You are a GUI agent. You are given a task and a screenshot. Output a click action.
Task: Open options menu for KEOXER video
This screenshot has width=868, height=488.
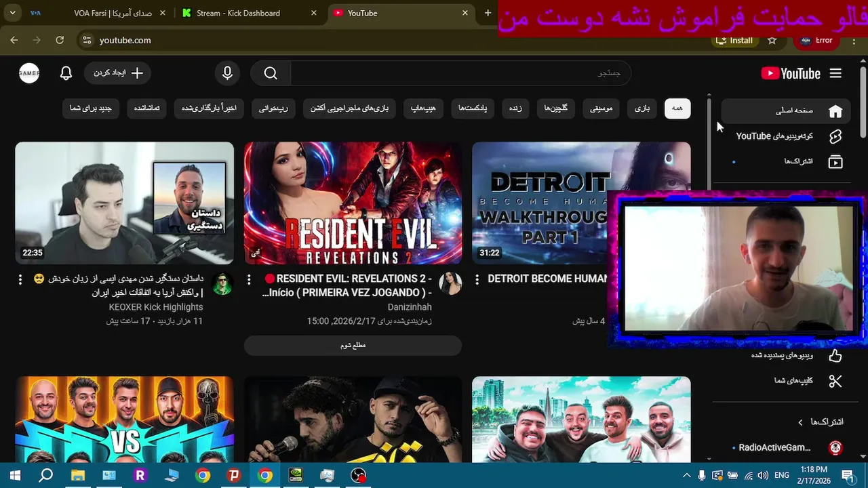tap(20, 279)
